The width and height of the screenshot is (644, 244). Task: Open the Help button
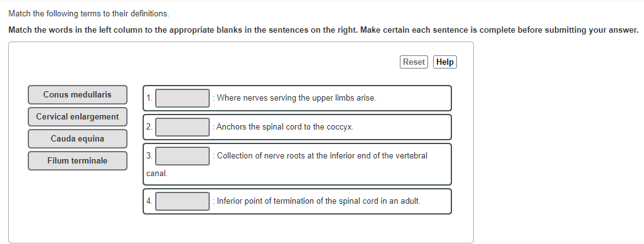445,62
